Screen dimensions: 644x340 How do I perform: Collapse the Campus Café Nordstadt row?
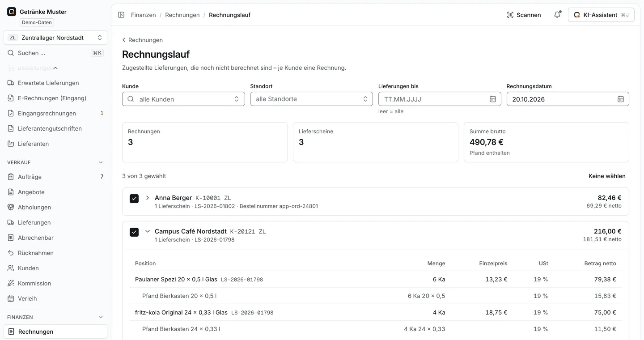point(148,231)
